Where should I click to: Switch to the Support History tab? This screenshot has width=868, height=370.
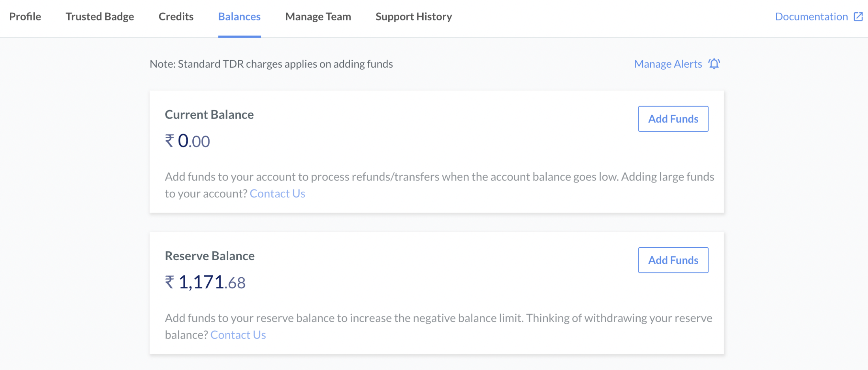pyautogui.click(x=414, y=17)
